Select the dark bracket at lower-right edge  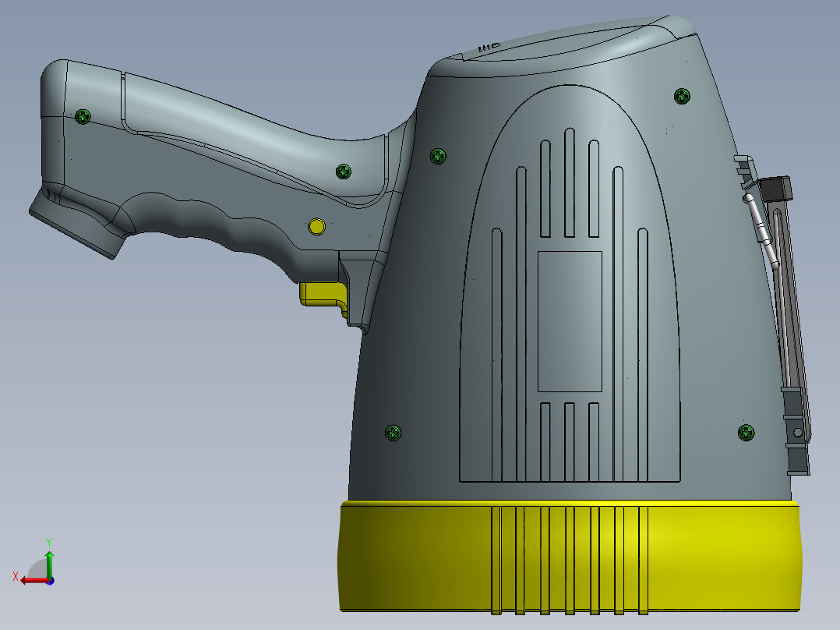(795, 430)
